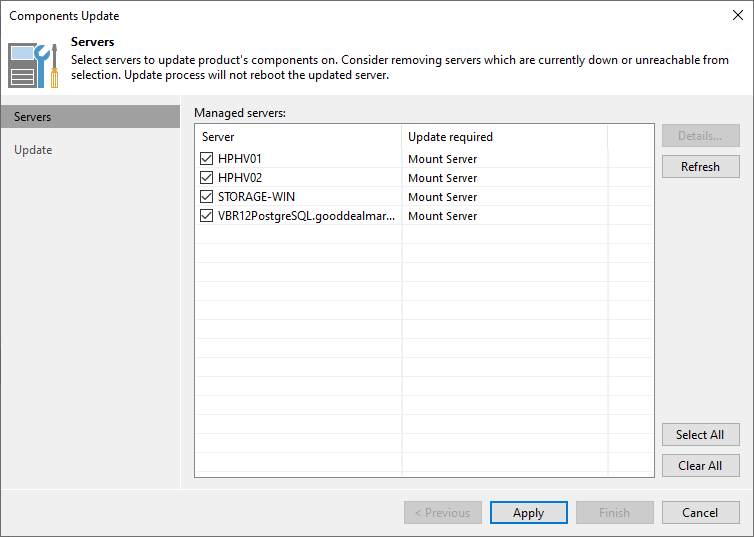Cancel the components update wizard
The width and height of the screenshot is (754, 537).
click(x=700, y=513)
